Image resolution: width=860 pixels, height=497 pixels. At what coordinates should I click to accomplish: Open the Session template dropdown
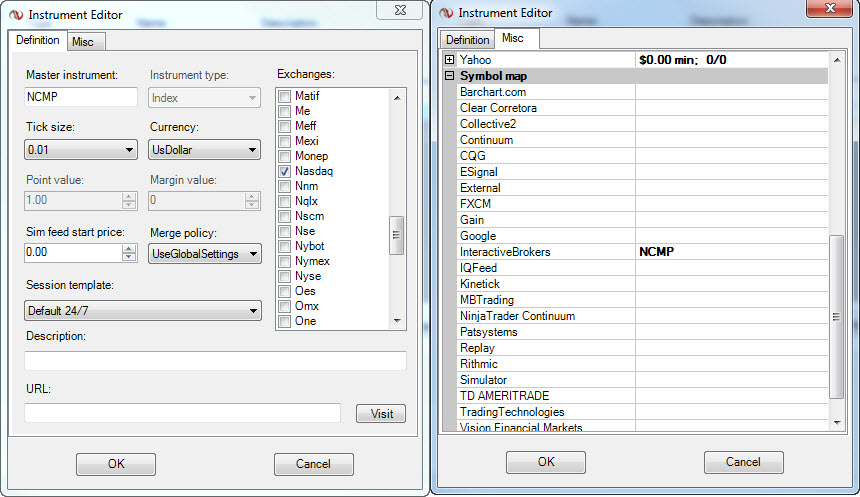[x=143, y=310]
